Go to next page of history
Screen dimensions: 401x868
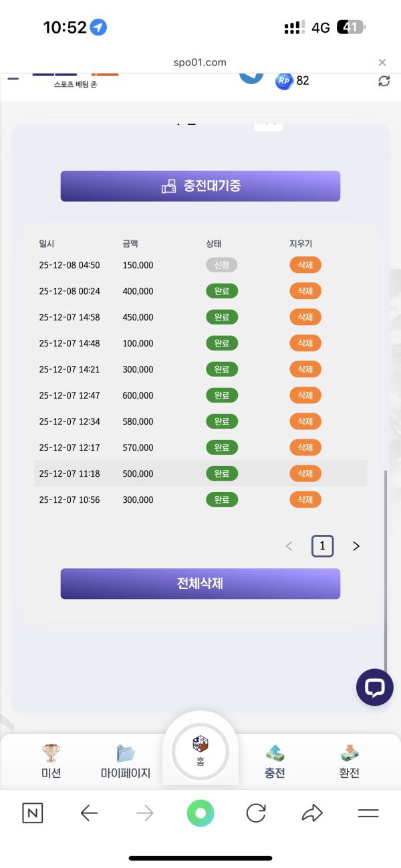coord(356,546)
